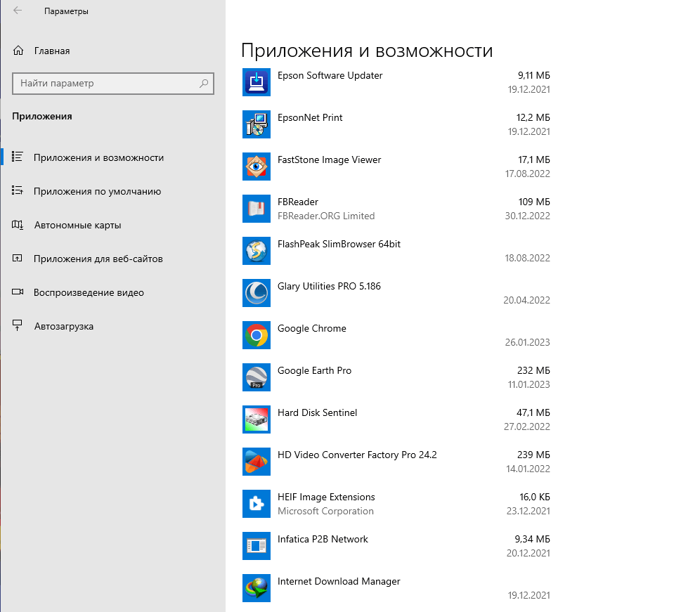700x612 pixels.
Task: Click the Приложения и возможности page heading
Action: pyautogui.click(x=367, y=51)
